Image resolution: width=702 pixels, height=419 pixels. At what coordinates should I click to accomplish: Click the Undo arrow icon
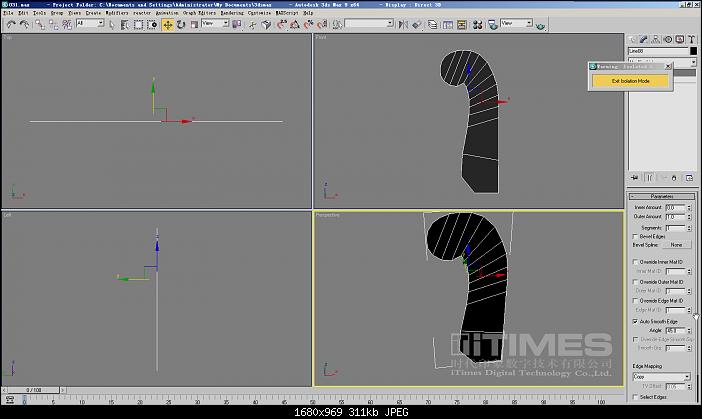coord(11,25)
